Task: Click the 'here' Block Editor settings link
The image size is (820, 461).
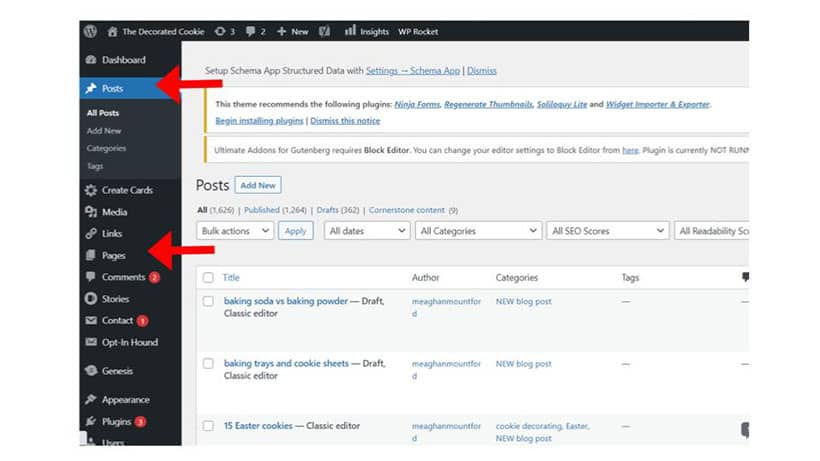Action: click(630, 150)
